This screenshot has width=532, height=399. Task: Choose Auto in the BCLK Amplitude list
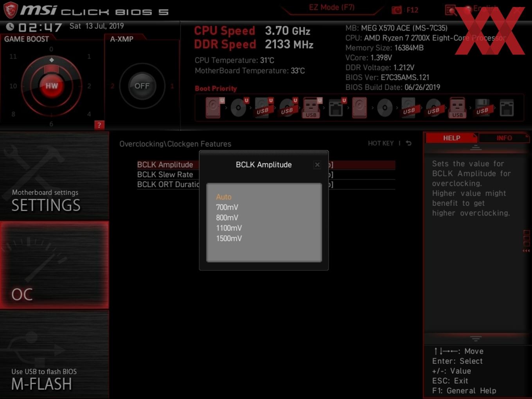(x=224, y=197)
